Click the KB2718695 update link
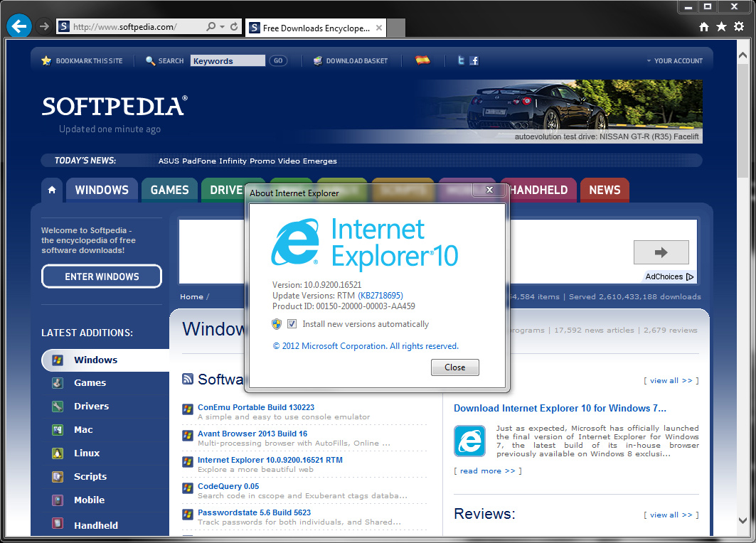The width and height of the screenshot is (756, 543). tap(380, 296)
